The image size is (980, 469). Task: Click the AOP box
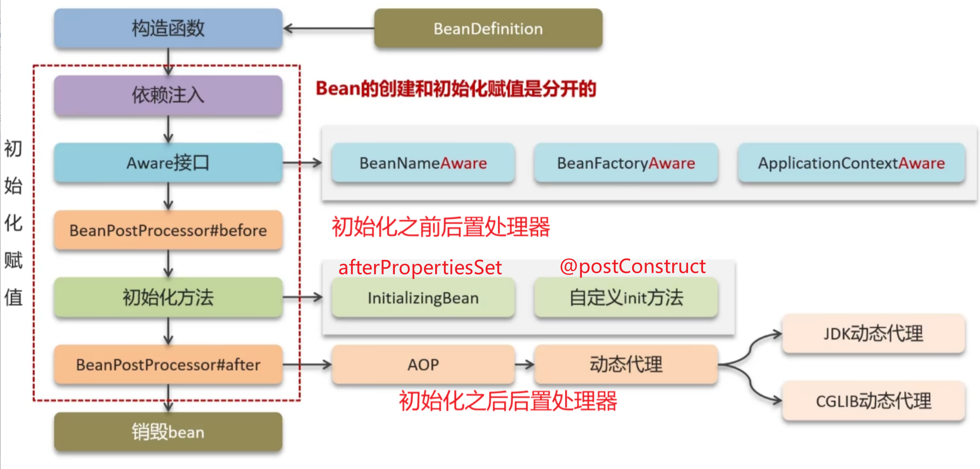pos(423,365)
